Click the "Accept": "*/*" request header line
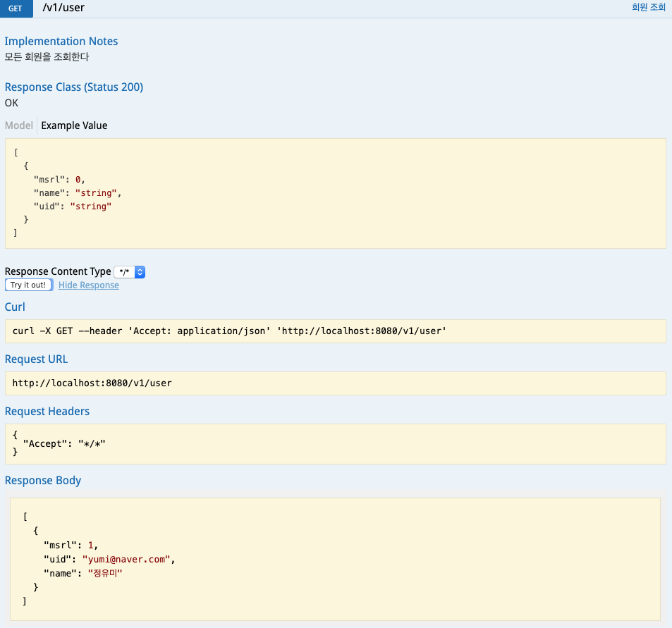 [64, 444]
